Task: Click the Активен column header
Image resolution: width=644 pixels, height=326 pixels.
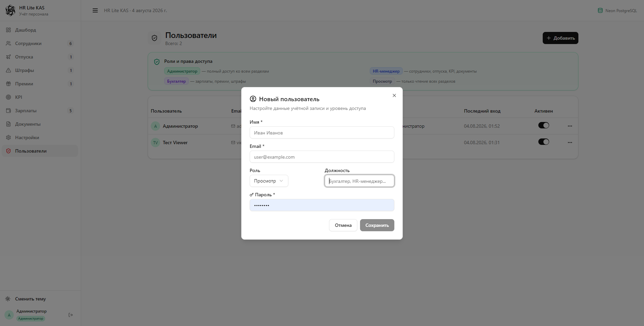Action: tap(543, 111)
